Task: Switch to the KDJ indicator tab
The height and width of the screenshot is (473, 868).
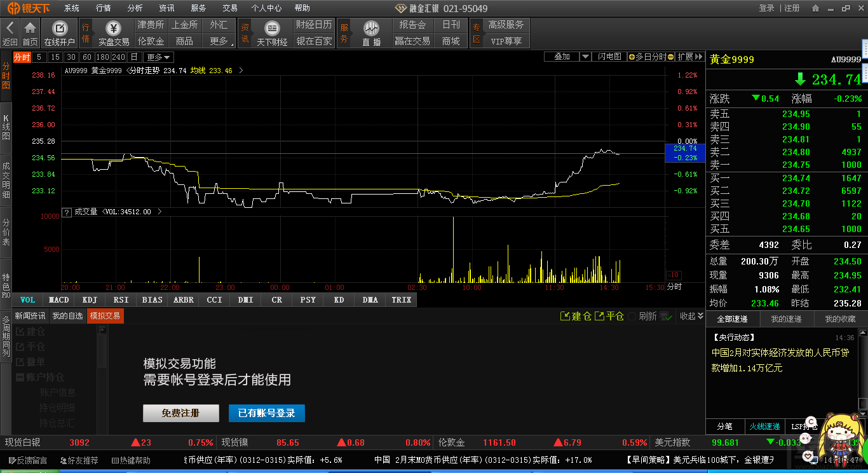Action: tap(90, 299)
